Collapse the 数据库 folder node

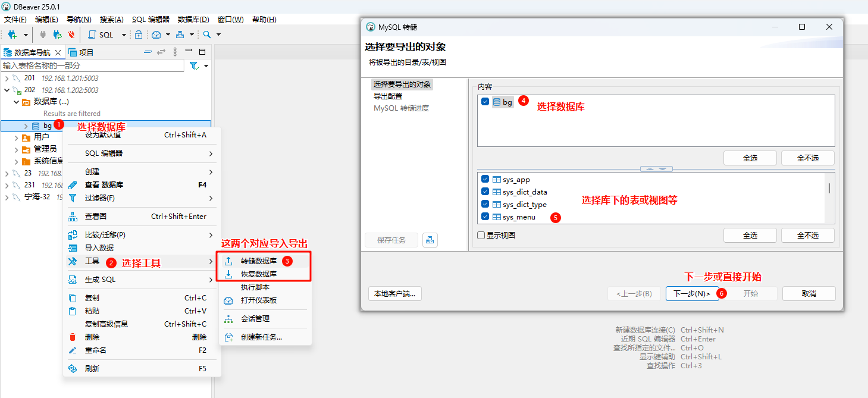pos(17,102)
